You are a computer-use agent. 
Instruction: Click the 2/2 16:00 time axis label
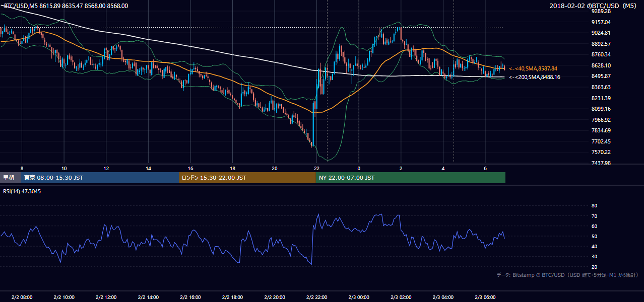click(190, 297)
